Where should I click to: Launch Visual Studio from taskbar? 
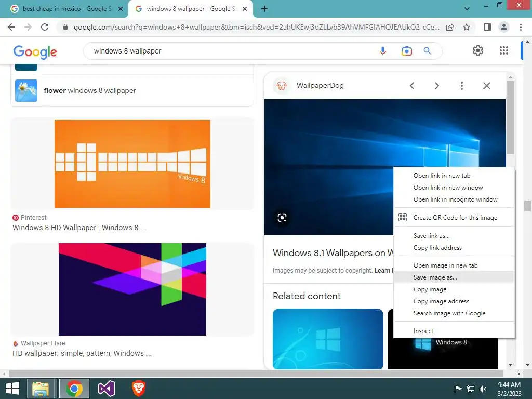(x=107, y=389)
